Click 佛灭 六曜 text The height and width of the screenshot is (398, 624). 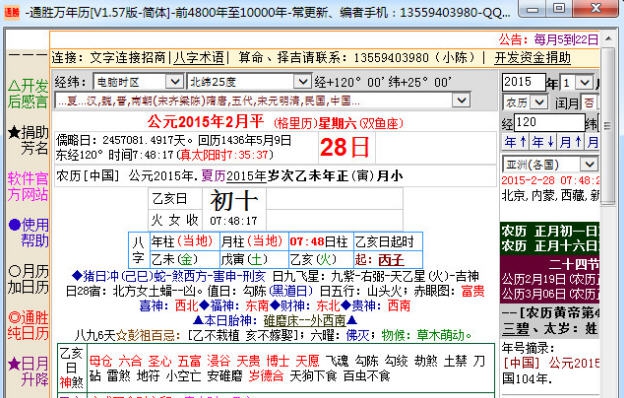coord(358,336)
